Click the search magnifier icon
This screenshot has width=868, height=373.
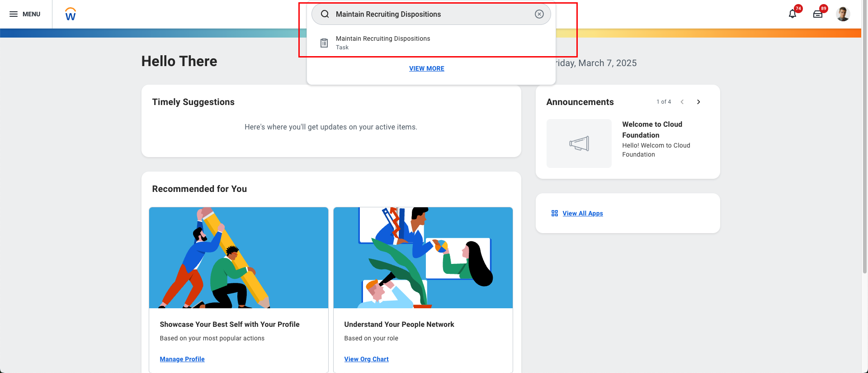click(325, 14)
